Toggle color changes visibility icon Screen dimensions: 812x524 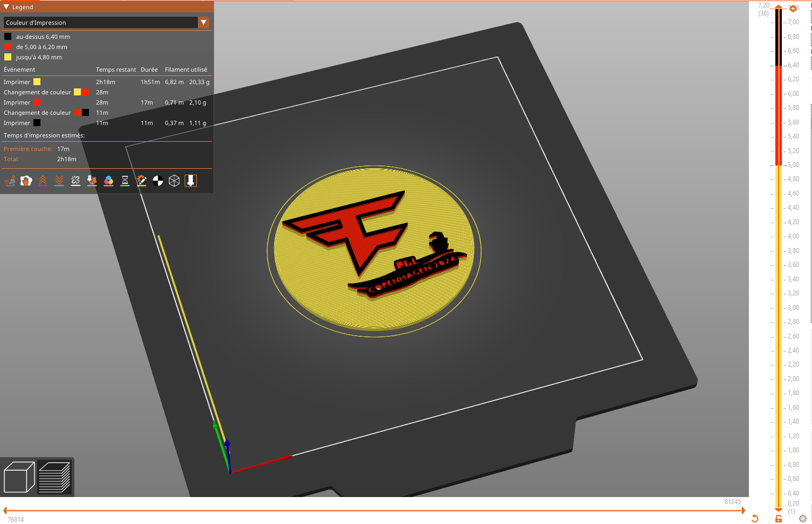coord(108,181)
